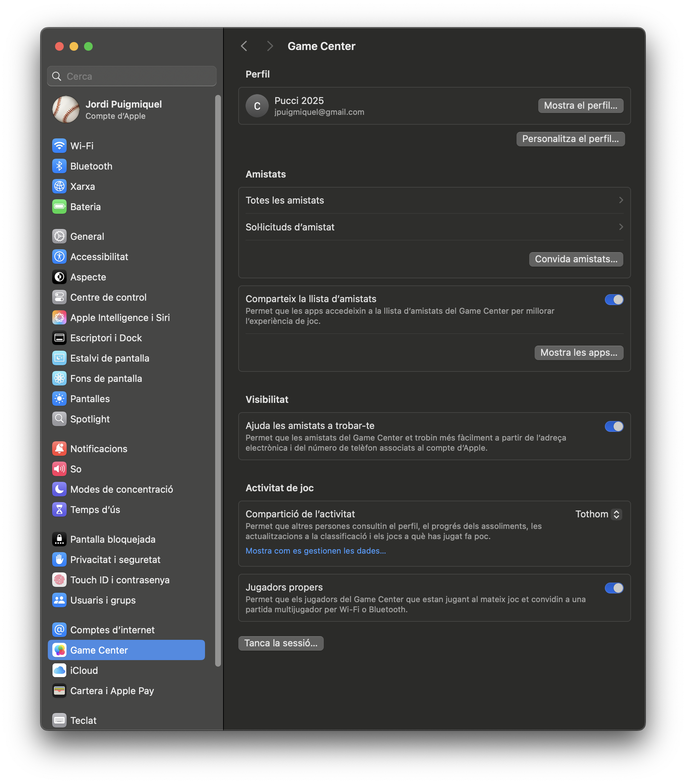Click Personalitza el perfil... button
686x784 pixels.
pyautogui.click(x=570, y=139)
